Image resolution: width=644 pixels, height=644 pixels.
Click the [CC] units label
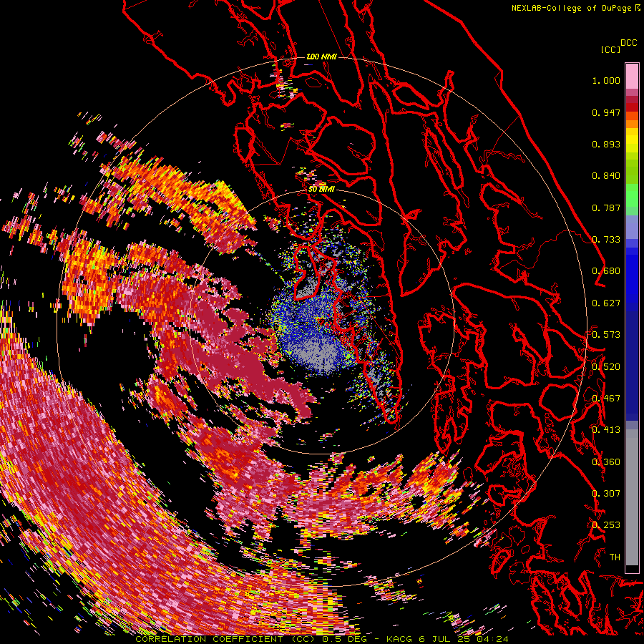point(611,49)
